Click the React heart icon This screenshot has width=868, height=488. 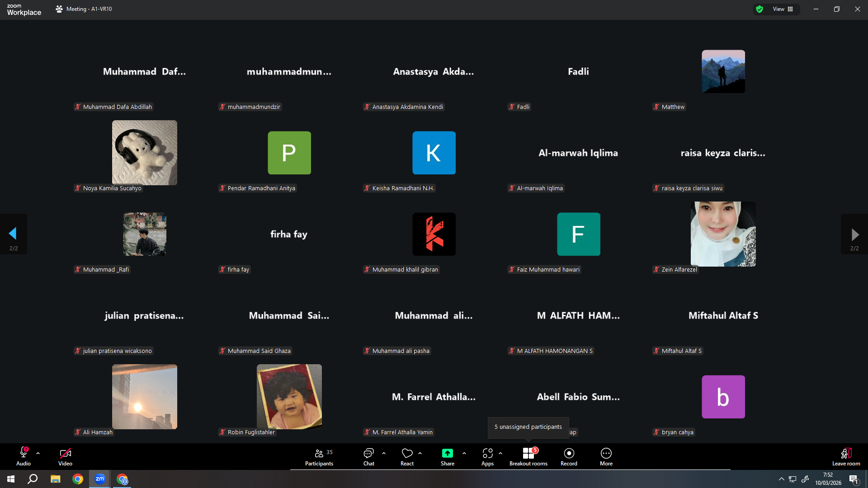click(x=407, y=453)
